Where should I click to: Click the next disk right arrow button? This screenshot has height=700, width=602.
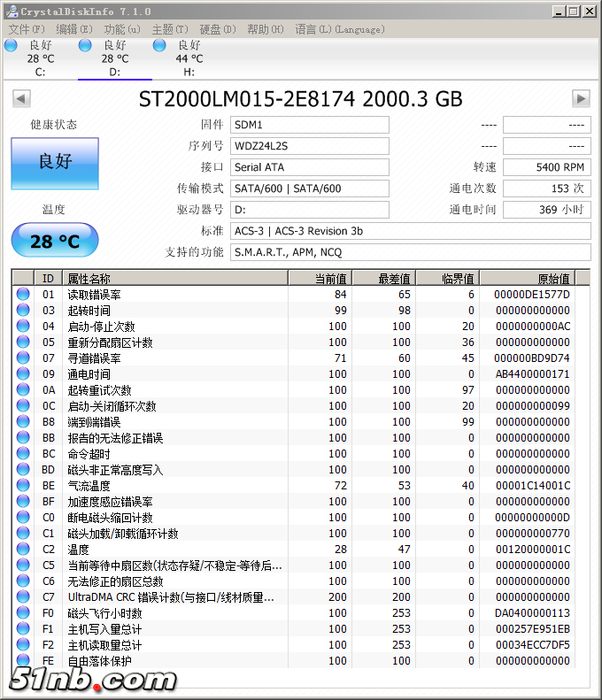581,98
